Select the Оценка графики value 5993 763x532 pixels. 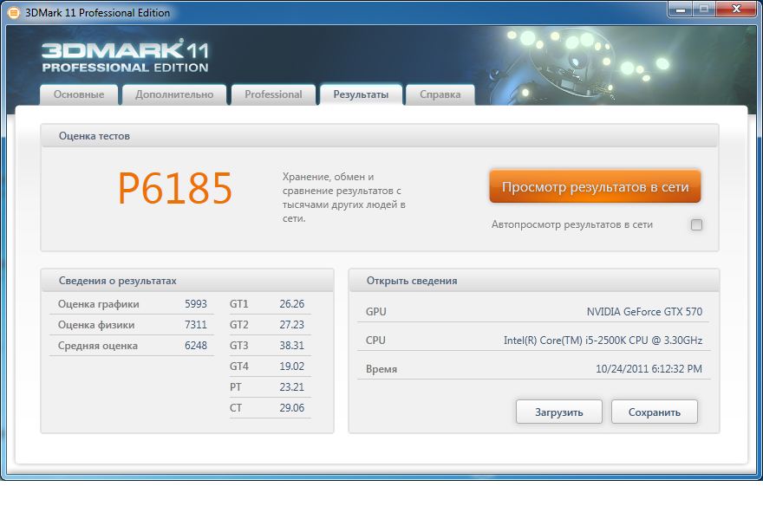click(196, 304)
